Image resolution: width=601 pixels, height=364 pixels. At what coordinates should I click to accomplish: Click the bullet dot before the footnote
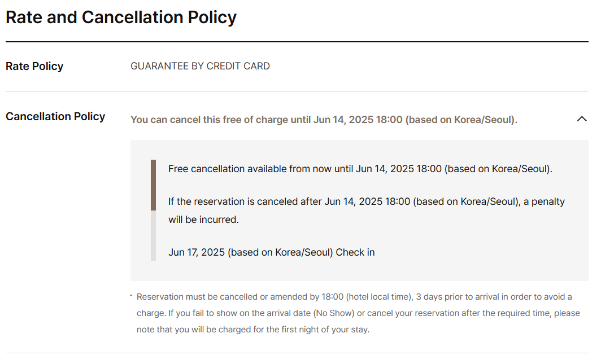click(131, 295)
